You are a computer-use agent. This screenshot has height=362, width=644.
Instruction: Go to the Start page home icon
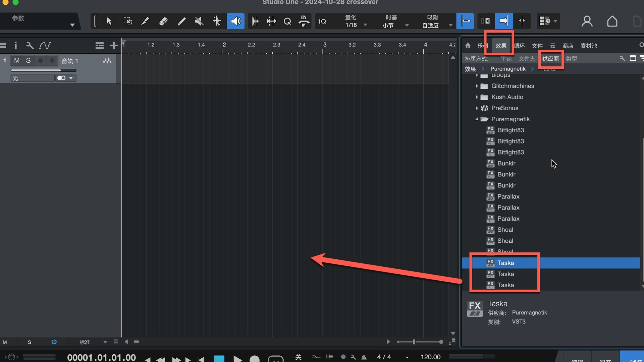pyautogui.click(x=612, y=21)
